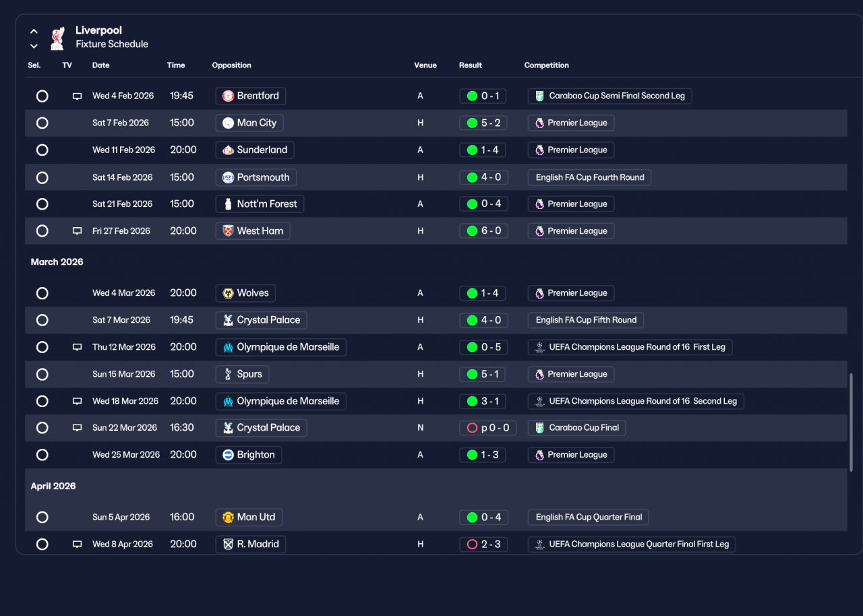
Task: Click Crystal Palace badge on FA Cup Fifth Round row
Action: pos(228,319)
